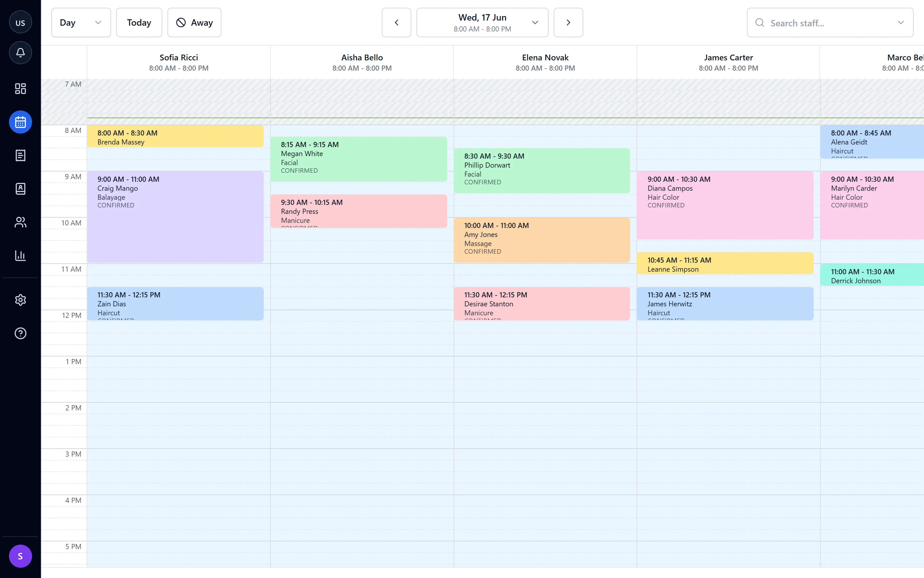Open Diana Campos Hair Color appointment
Screen dimensions: 924x578
coord(725,206)
